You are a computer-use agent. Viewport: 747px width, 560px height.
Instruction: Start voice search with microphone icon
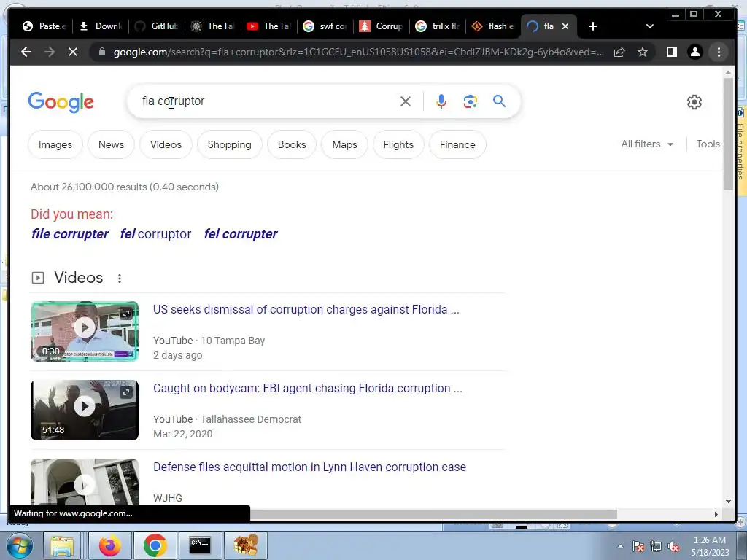pyautogui.click(x=441, y=101)
